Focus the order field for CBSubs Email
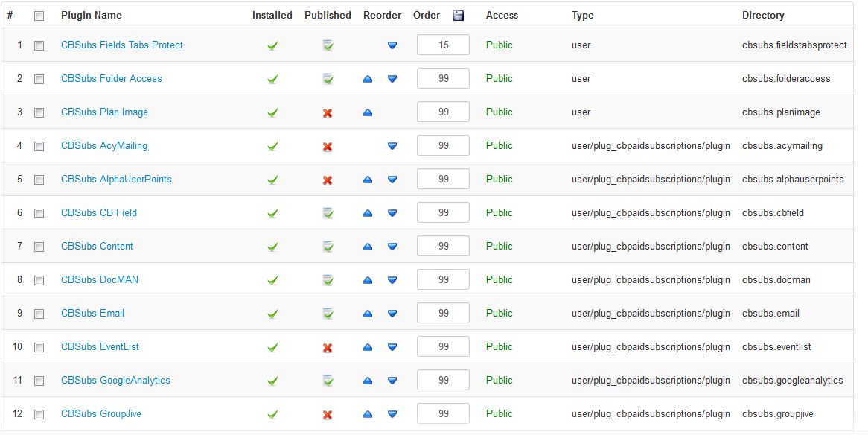Viewport: 868px width, 435px height. [x=443, y=313]
